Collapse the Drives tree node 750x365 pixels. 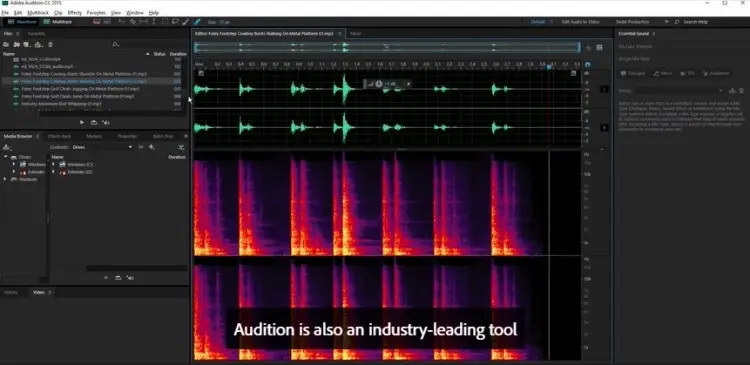click(x=5, y=157)
